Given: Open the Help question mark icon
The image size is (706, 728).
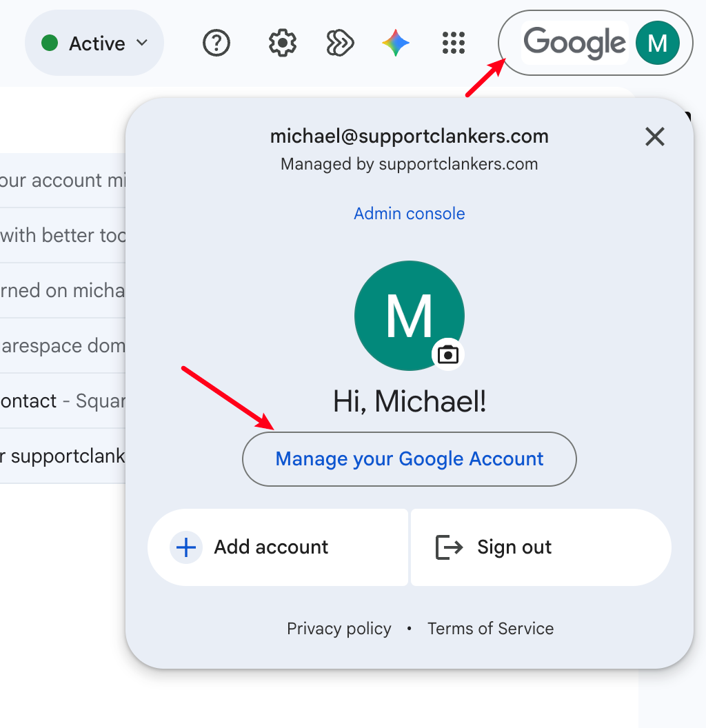Looking at the screenshot, I should (216, 43).
